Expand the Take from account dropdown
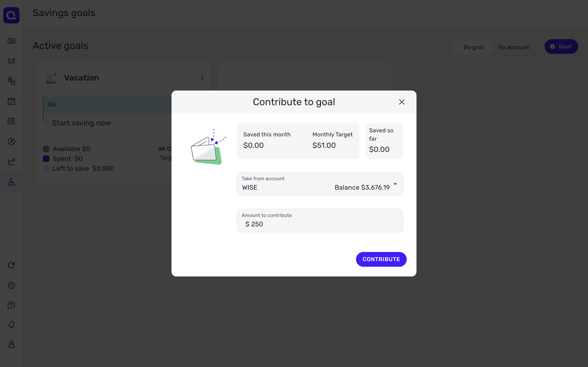Viewport: 588px width, 367px height. tap(320, 184)
